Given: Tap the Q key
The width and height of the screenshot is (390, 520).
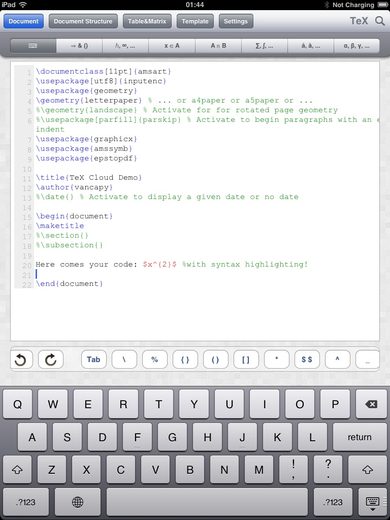Looking at the screenshot, I should coord(17,404).
